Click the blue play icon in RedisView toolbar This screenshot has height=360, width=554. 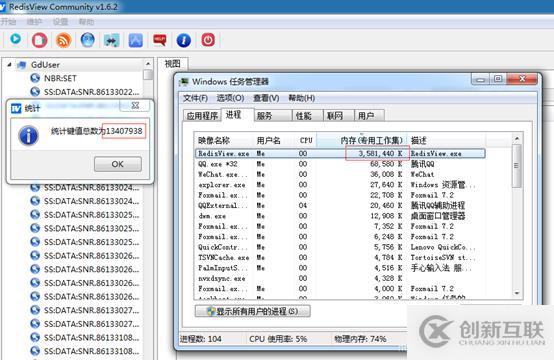(15, 39)
